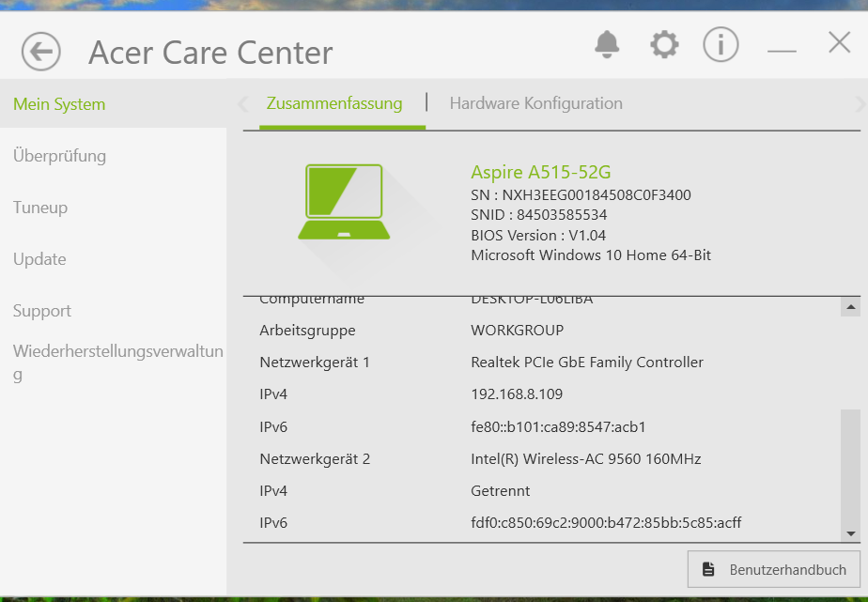Close the Acer Care Center window
Viewport: 868px width, 602px height.
(x=839, y=42)
